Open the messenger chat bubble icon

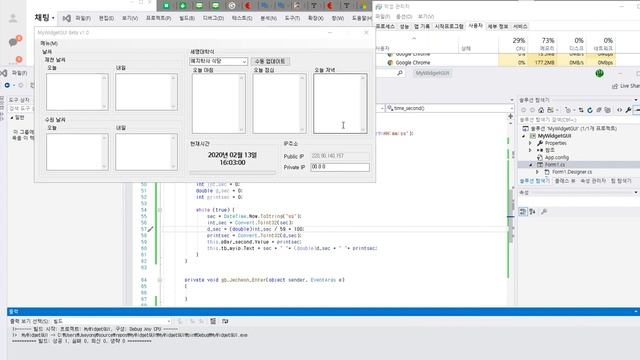click(x=13, y=42)
